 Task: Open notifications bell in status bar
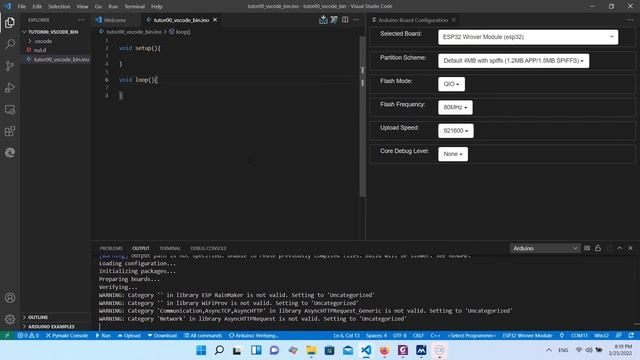[x=631, y=336]
